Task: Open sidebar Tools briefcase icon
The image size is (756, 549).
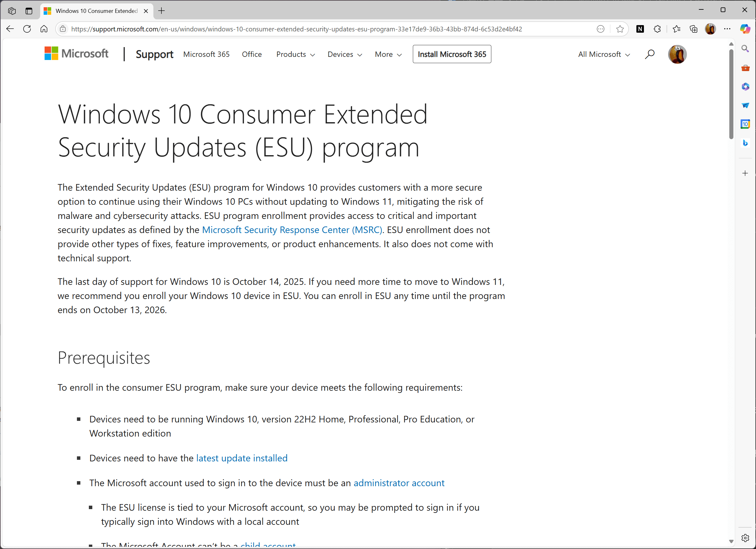Action: coord(745,68)
